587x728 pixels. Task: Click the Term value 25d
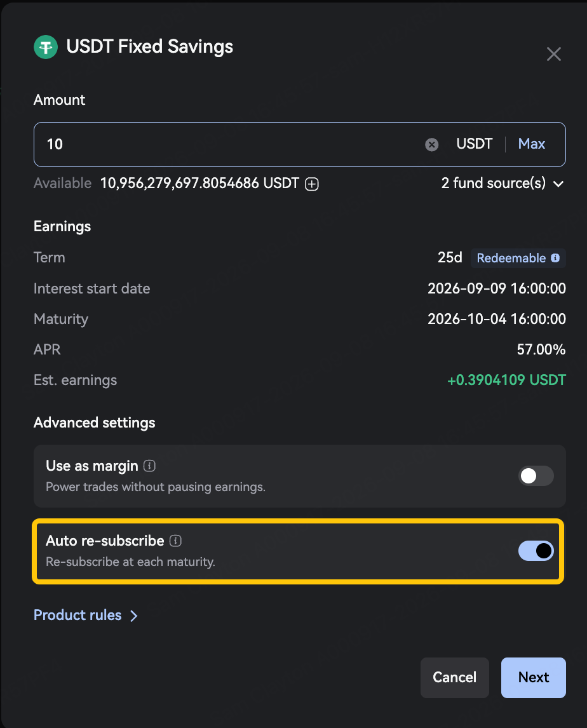[450, 258]
